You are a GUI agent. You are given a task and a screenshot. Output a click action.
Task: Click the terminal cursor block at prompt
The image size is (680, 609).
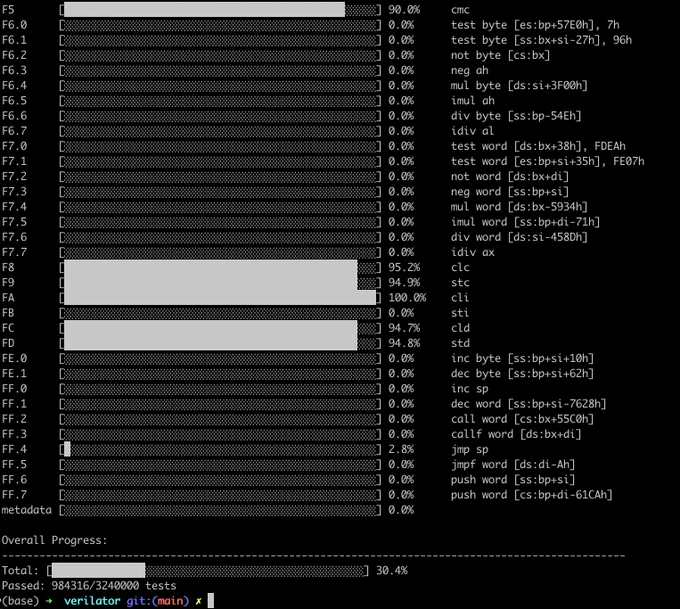(211, 601)
